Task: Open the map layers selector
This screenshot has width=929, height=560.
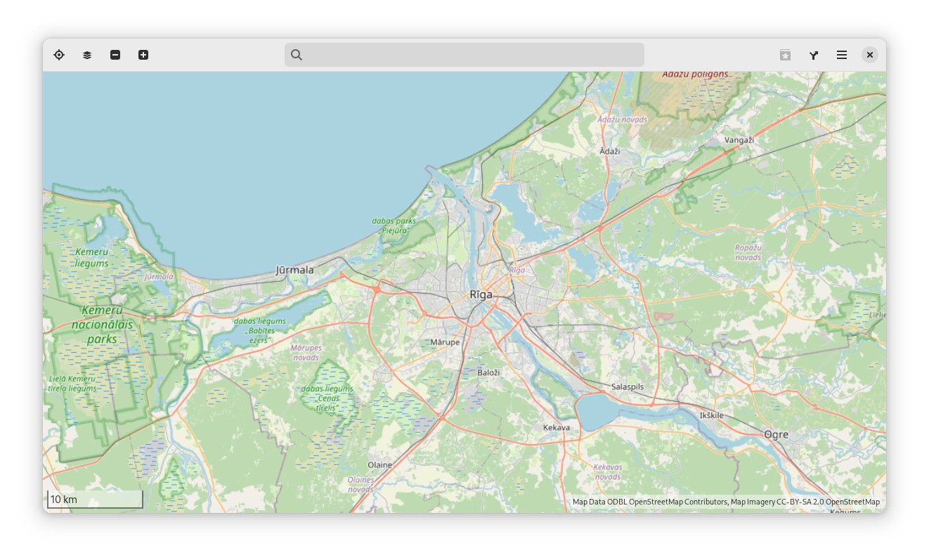Action: [87, 55]
